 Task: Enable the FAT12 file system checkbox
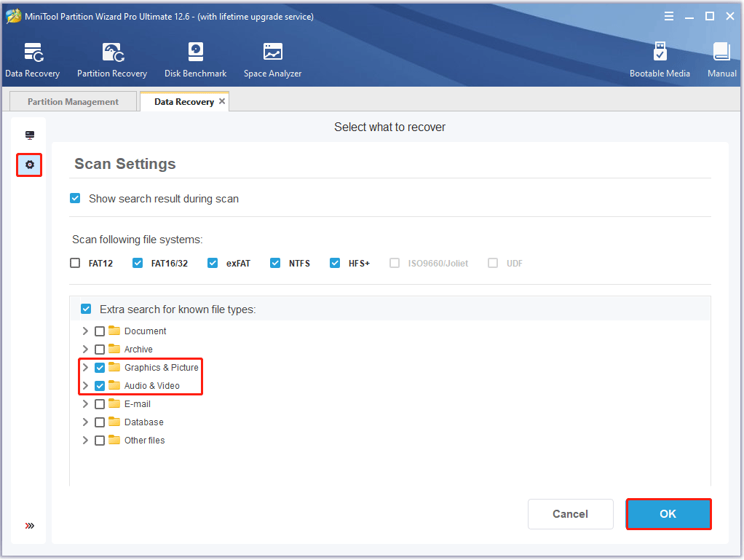[x=75, y=263]
